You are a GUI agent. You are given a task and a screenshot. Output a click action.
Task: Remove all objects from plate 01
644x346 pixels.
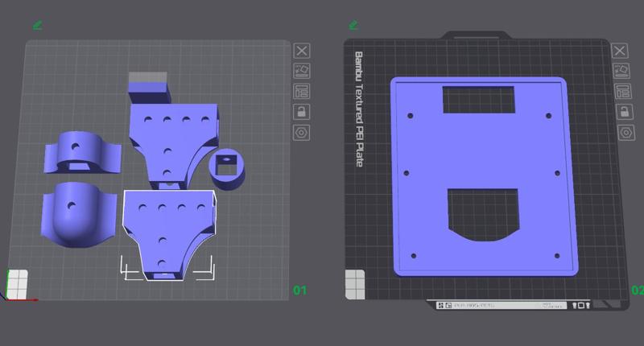coord(301,51)
